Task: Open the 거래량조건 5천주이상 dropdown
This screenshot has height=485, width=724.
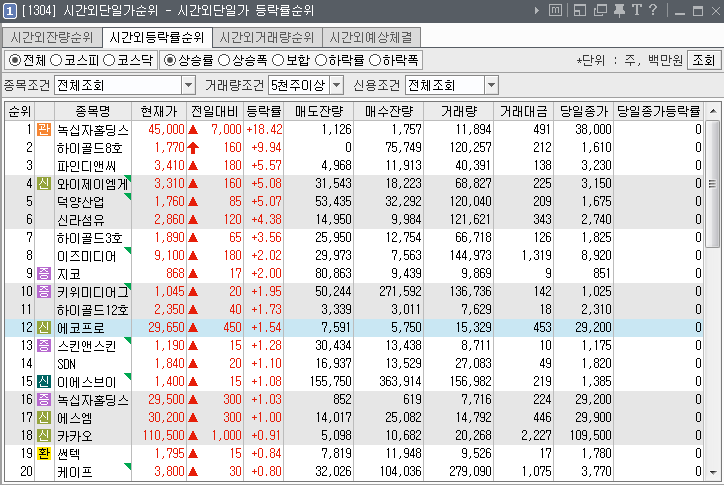Action: tap(337, 85)
